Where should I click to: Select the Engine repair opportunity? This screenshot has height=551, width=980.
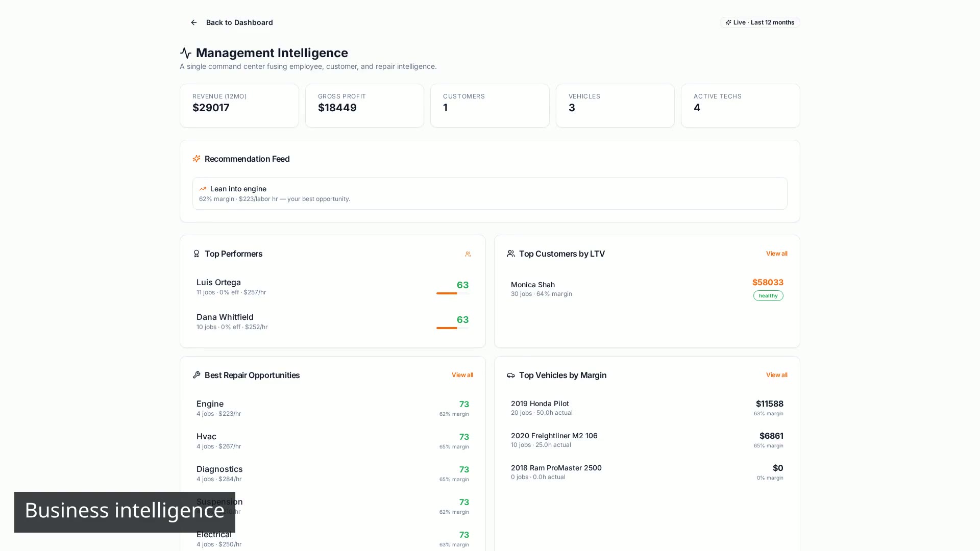[x=332, y=408]
